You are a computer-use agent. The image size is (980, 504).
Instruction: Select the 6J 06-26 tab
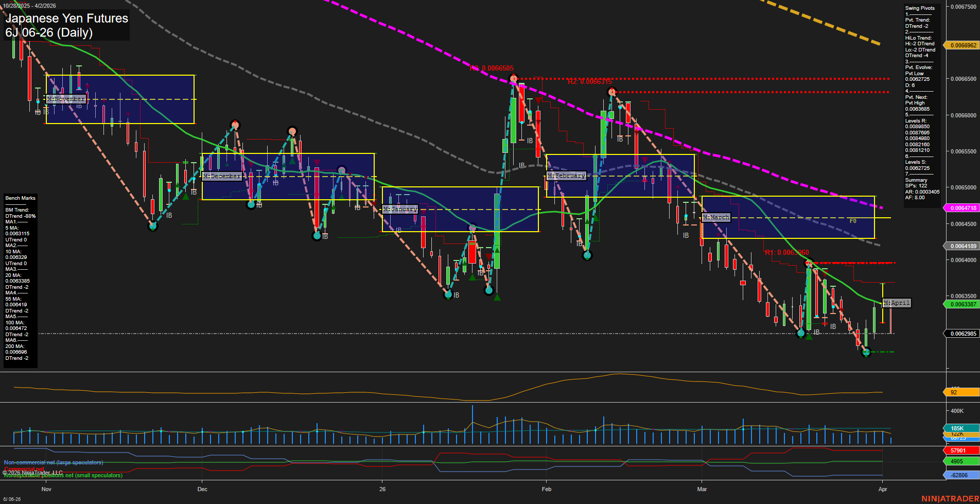pos(11,499)
